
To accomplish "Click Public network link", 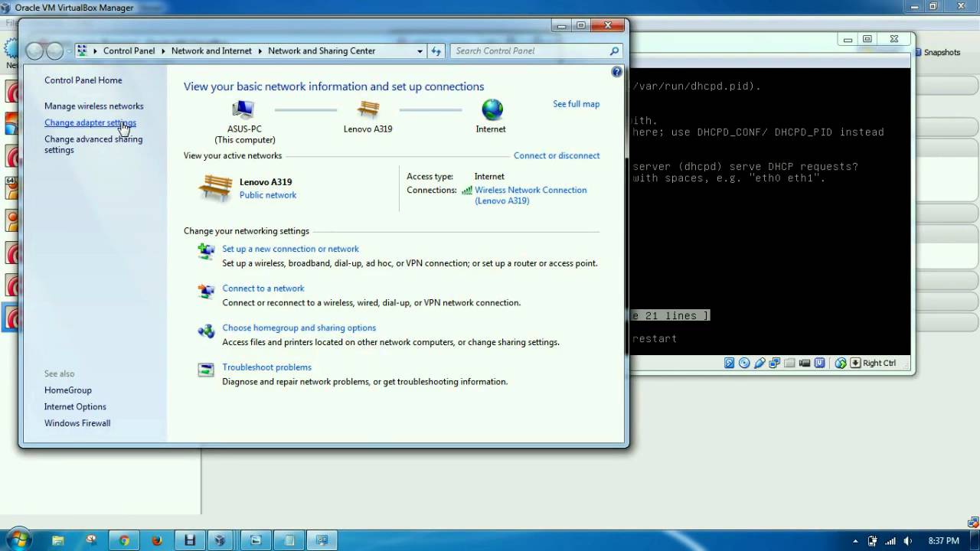I will coord(268,195).
